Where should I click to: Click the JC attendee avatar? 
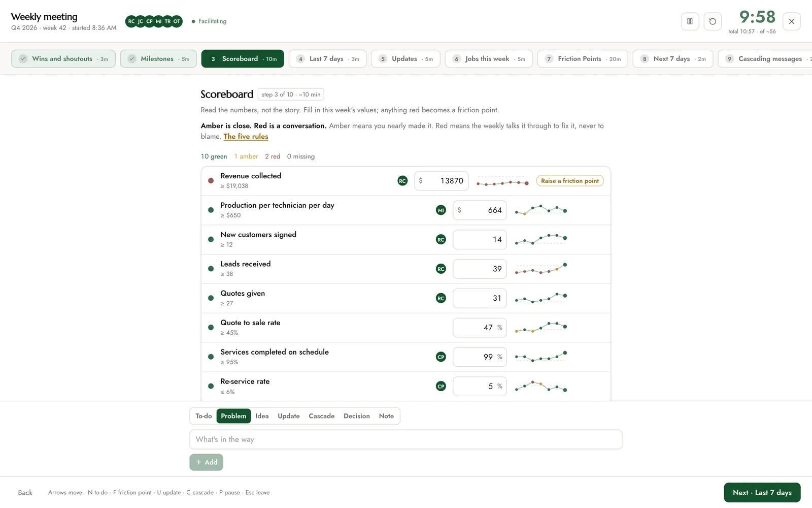[141, 21]
